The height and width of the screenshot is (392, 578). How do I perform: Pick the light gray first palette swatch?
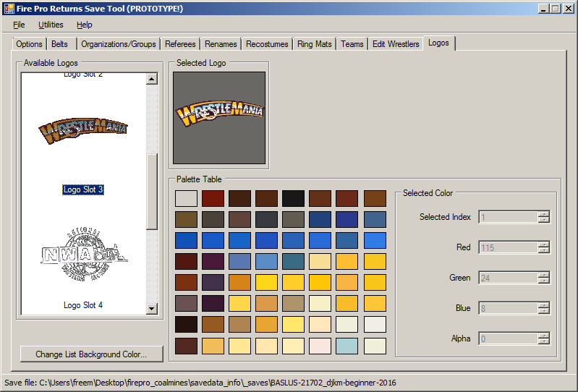[186, 198]
